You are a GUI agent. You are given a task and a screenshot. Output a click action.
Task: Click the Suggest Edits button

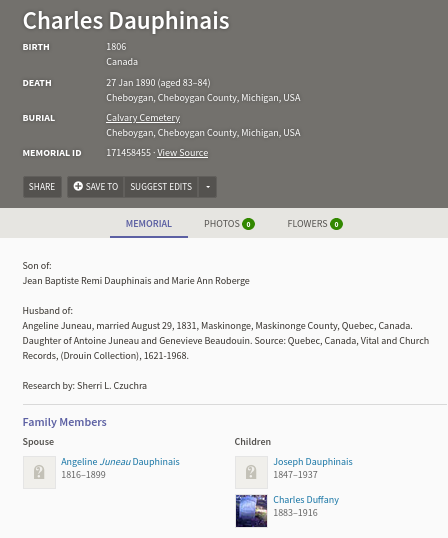pos(161,187)
